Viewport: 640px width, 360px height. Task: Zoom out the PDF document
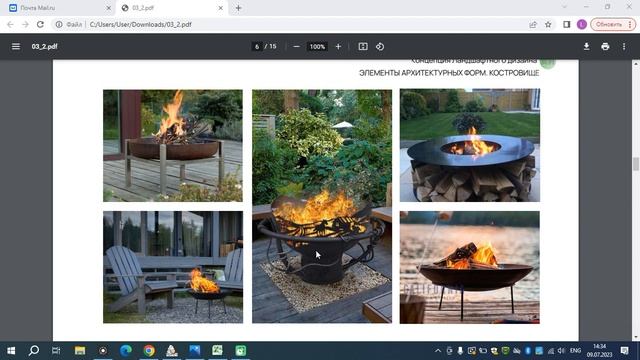297,47
